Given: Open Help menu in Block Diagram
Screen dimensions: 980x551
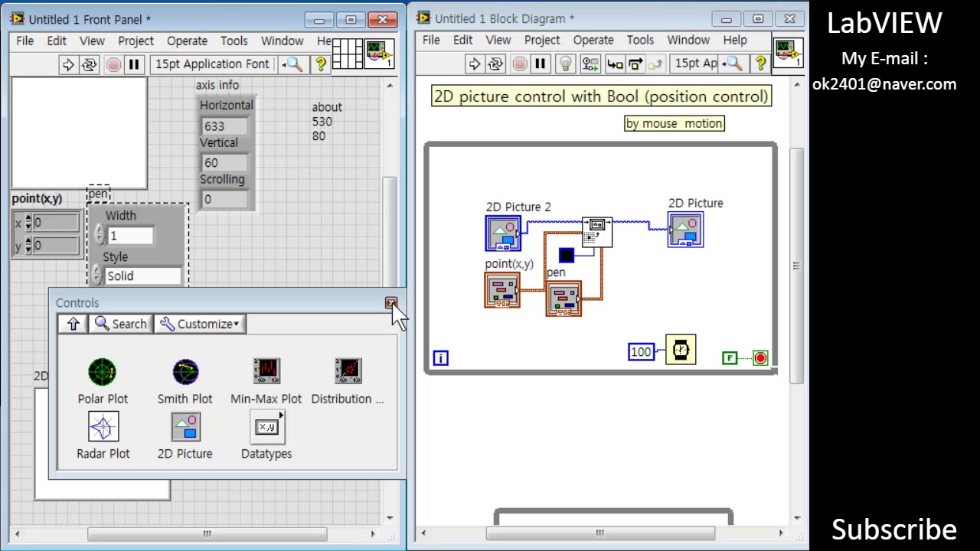Looking at the screenshot, I should pos(734,40).
